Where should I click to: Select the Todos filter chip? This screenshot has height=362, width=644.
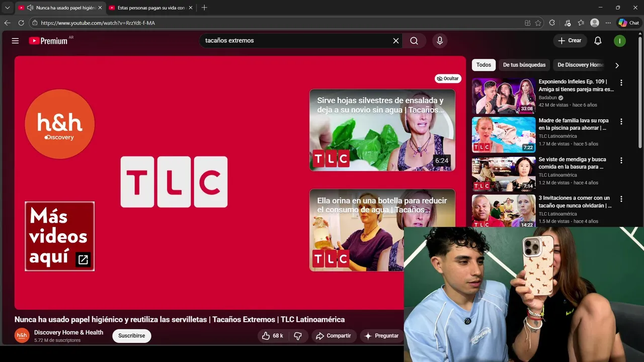click(x=484, y=65)
